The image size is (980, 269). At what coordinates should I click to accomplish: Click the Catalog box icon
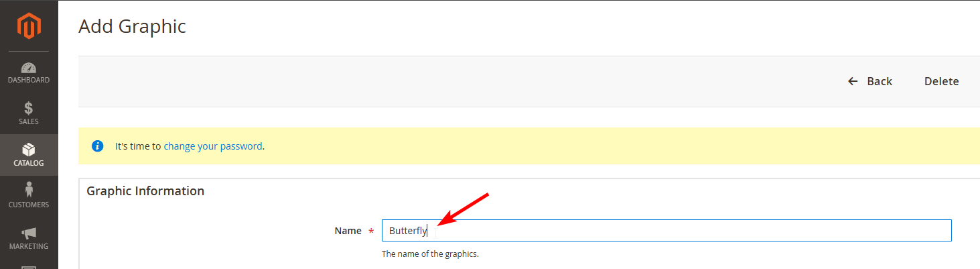[29, 150]
